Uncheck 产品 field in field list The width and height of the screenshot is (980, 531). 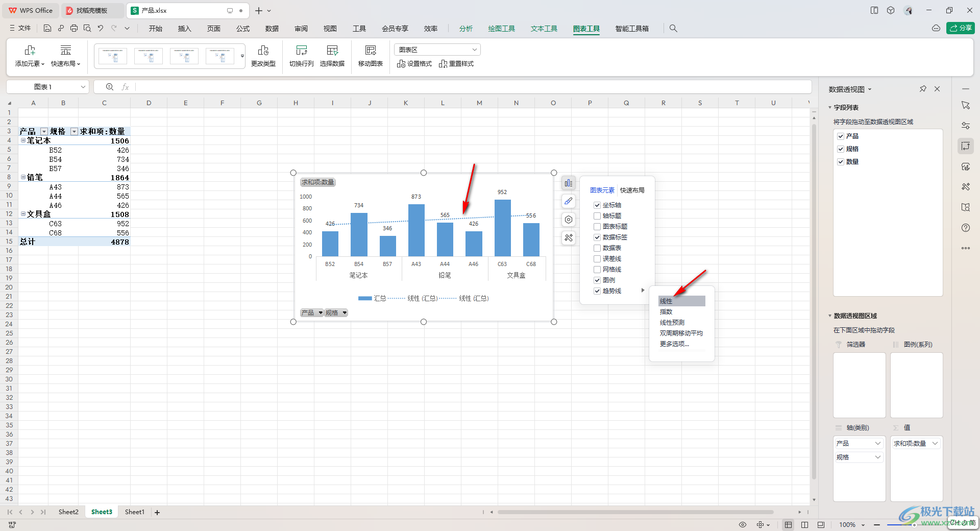click(x=841, y=136)
